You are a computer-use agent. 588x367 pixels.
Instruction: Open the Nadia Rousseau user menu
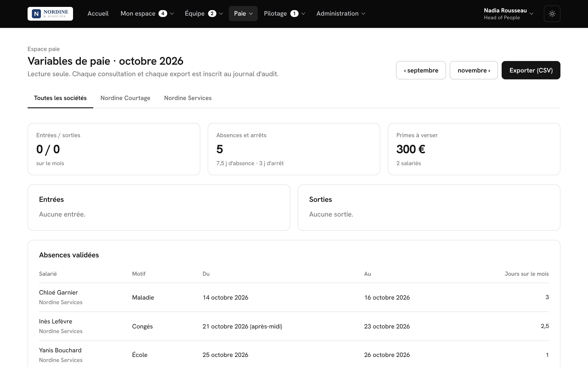tap(509, 14)
